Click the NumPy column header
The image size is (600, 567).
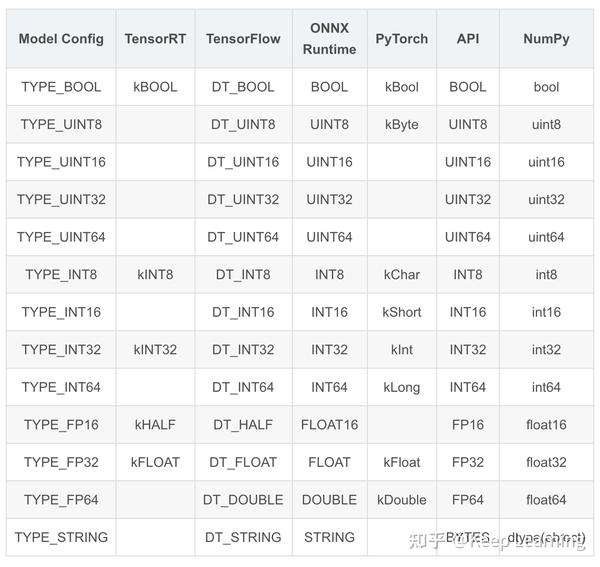click(546, 39)
